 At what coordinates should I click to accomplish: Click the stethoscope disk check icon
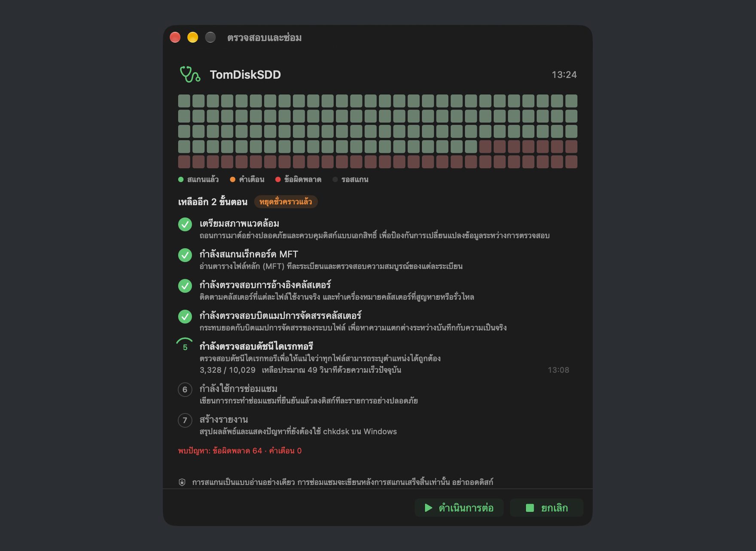point(190,74)
